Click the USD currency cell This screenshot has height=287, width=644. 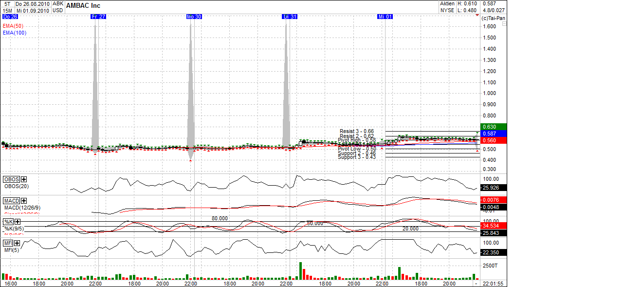tap(57, 10)
